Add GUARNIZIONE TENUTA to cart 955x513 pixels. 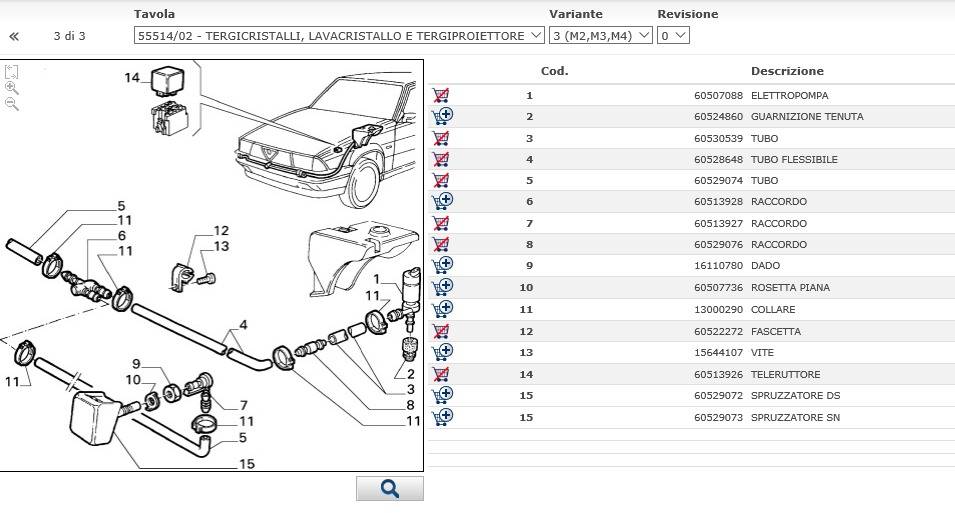pyautogui.click(x=442, y=116)
